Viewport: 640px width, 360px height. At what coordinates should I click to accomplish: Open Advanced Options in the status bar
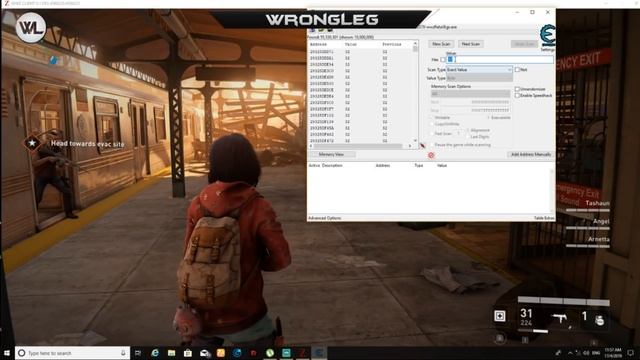[x=324, y=218]
